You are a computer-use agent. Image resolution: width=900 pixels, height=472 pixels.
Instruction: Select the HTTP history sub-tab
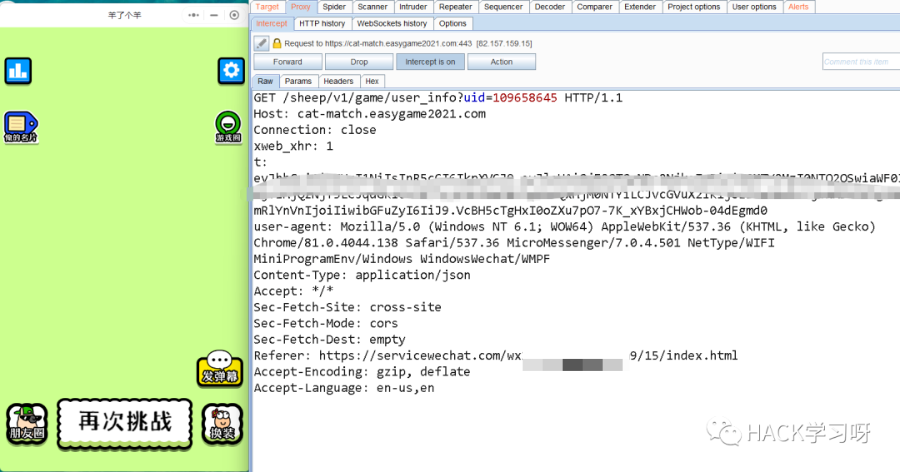click(x=322, y=24)
